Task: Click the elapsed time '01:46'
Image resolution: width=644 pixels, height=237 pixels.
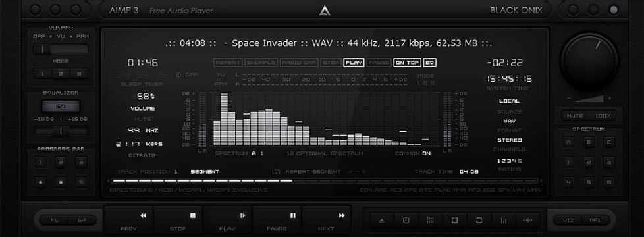Action: pos(142,63)
